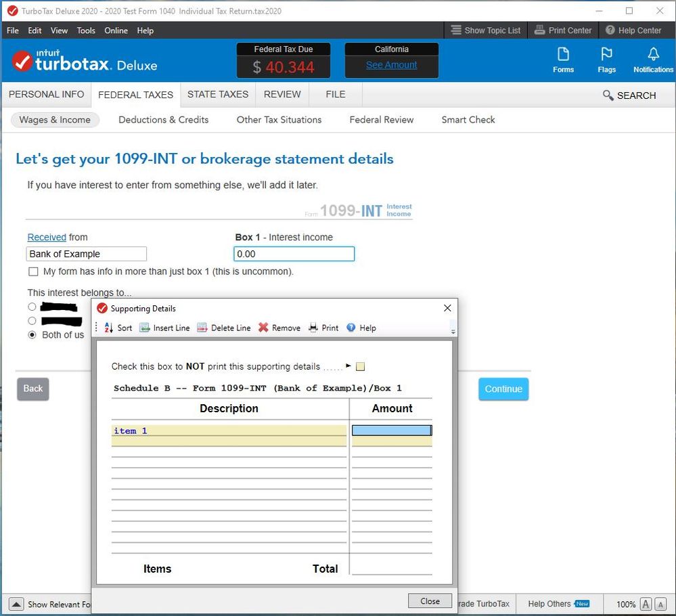The width and height of the screenshot is (676, 616).
Task: Click the larger text size A button
Action: point(646,604)
